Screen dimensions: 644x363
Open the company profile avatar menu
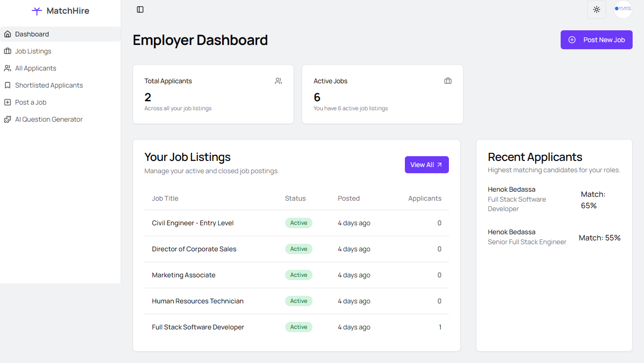[x=623, y=9]
